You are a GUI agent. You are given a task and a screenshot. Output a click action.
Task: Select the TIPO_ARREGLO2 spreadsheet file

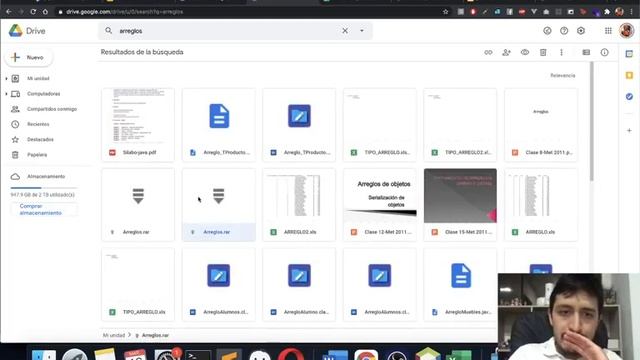click(460, 125)
